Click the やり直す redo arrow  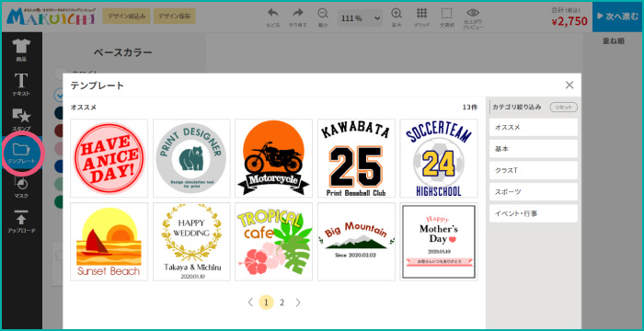click(x=298, y=17)
